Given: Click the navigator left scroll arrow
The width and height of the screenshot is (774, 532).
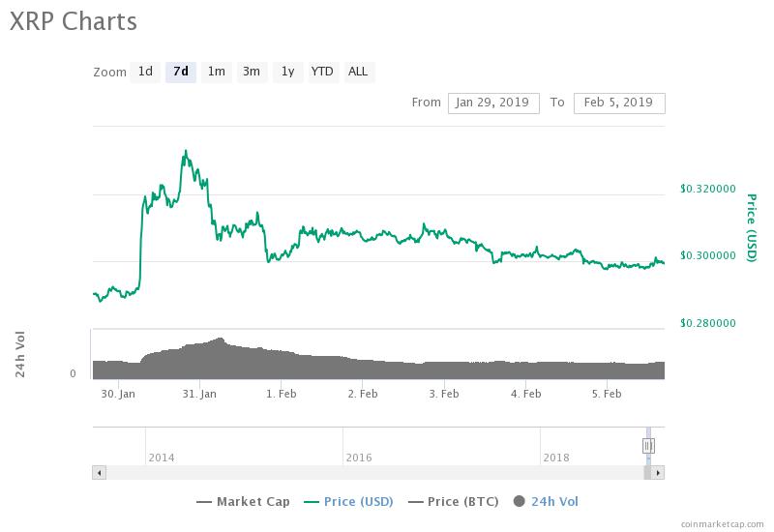Looking at the screenshot, I should [100, 473].
